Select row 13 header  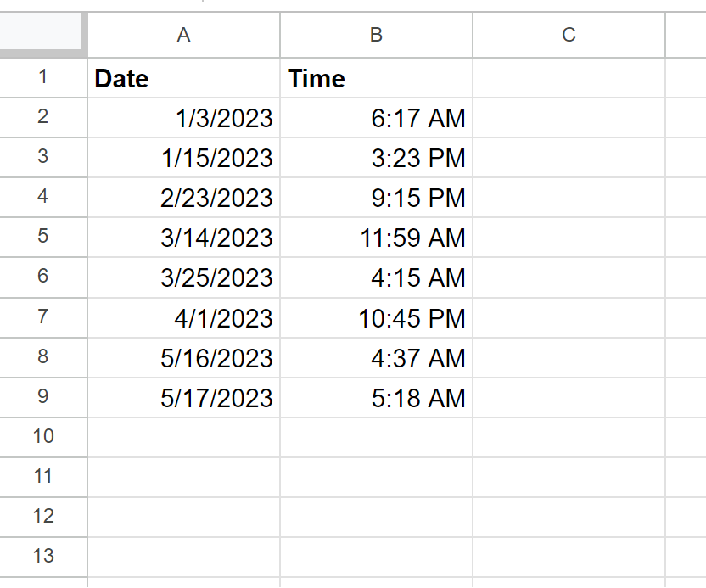(43, 557)
